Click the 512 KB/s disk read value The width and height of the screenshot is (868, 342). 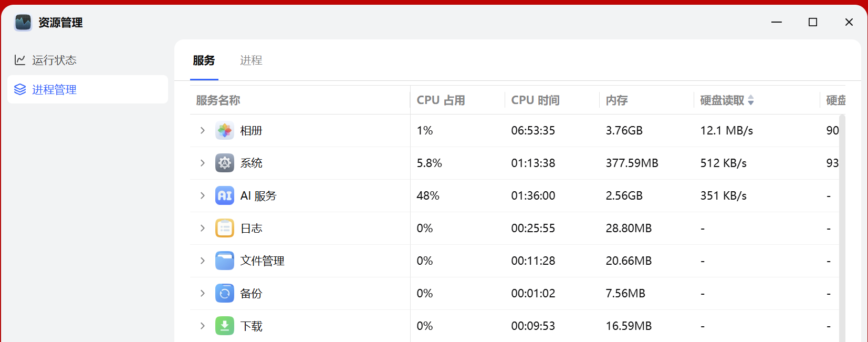(724, 163)
